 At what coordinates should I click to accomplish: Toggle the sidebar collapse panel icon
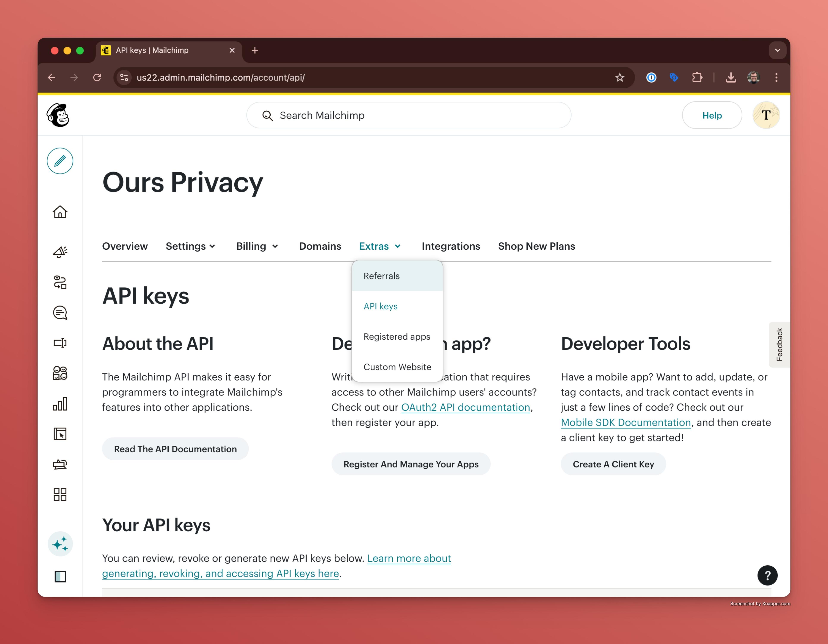(x=60, y=576)
